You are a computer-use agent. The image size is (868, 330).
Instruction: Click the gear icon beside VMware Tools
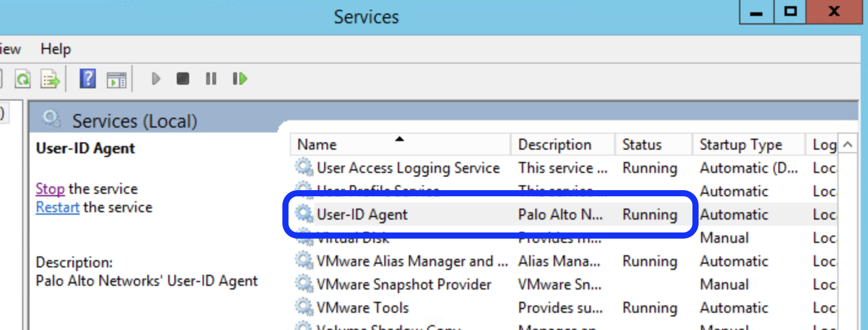(304, 307)
